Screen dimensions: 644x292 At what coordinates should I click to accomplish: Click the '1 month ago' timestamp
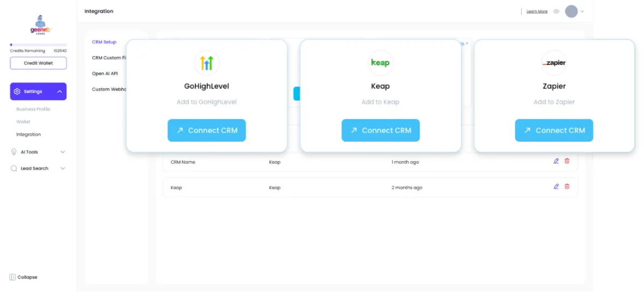405,162
